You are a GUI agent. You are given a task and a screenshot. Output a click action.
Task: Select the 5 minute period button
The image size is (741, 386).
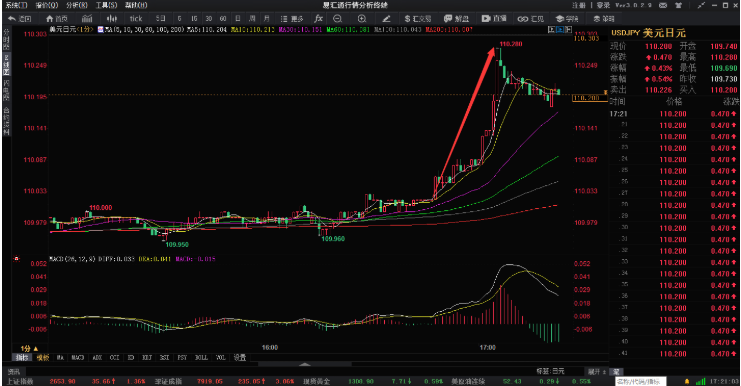point(180,18)
